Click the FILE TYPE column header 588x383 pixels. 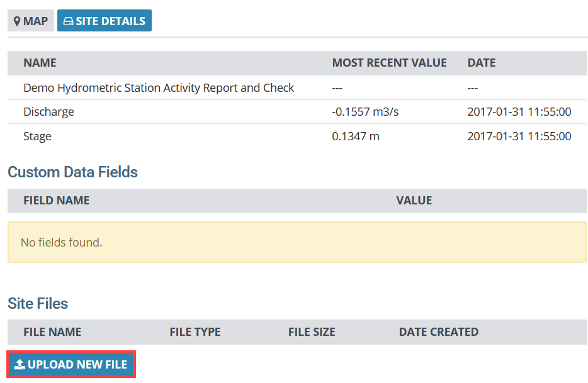(x=195, y=332)
